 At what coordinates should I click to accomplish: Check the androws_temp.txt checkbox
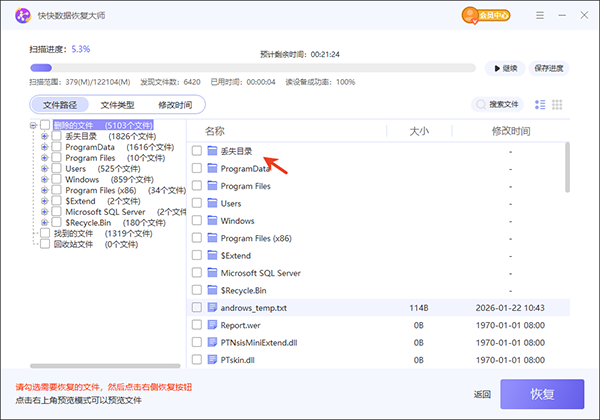pos(197,307)
